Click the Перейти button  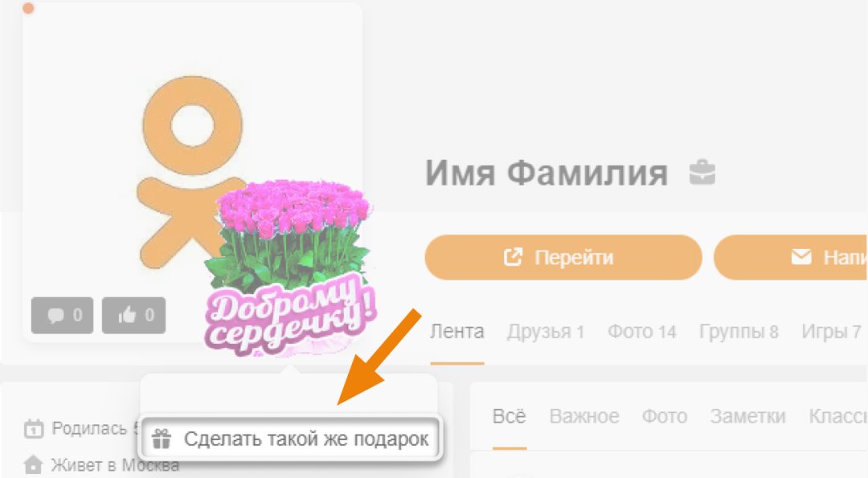[x=563, y=257]
